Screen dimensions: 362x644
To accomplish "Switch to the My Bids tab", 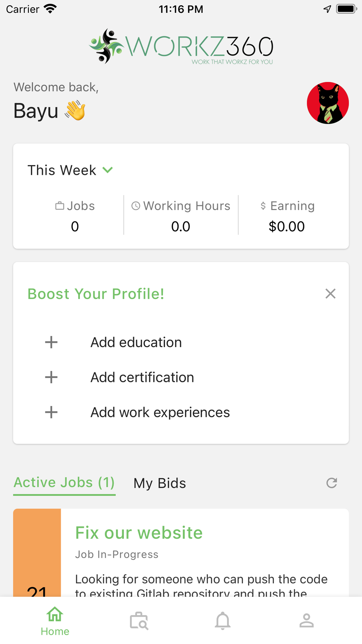I will [x=160, y=483].
